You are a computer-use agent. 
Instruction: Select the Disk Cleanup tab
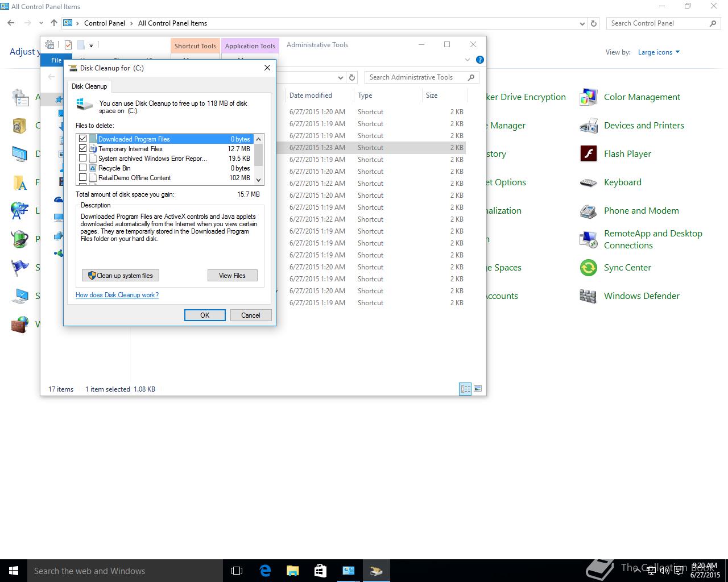89,86
